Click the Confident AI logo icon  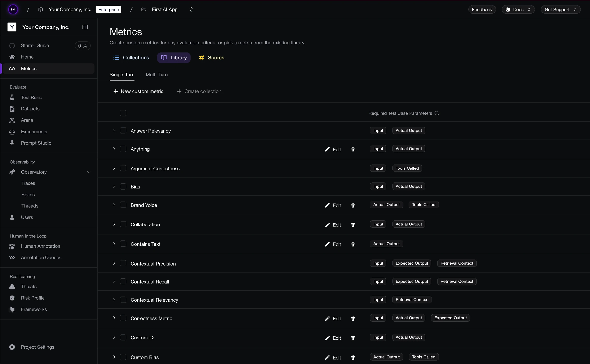[x=13, y=9]
